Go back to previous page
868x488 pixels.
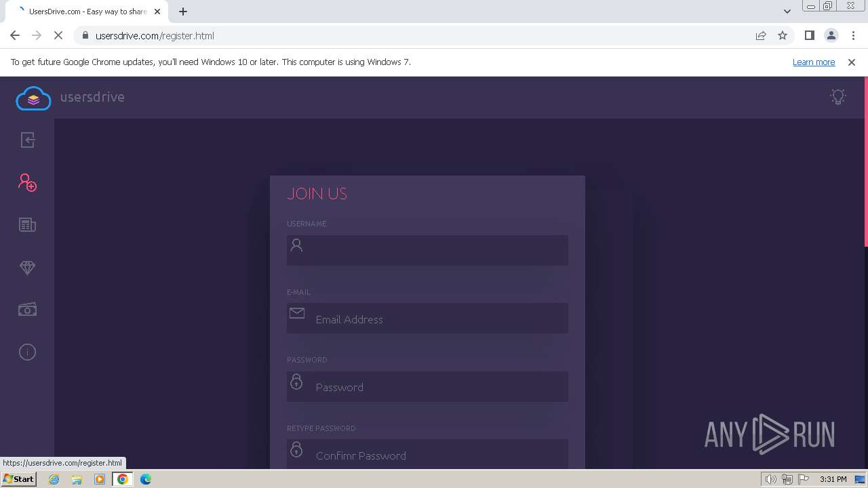coord(15,36)
